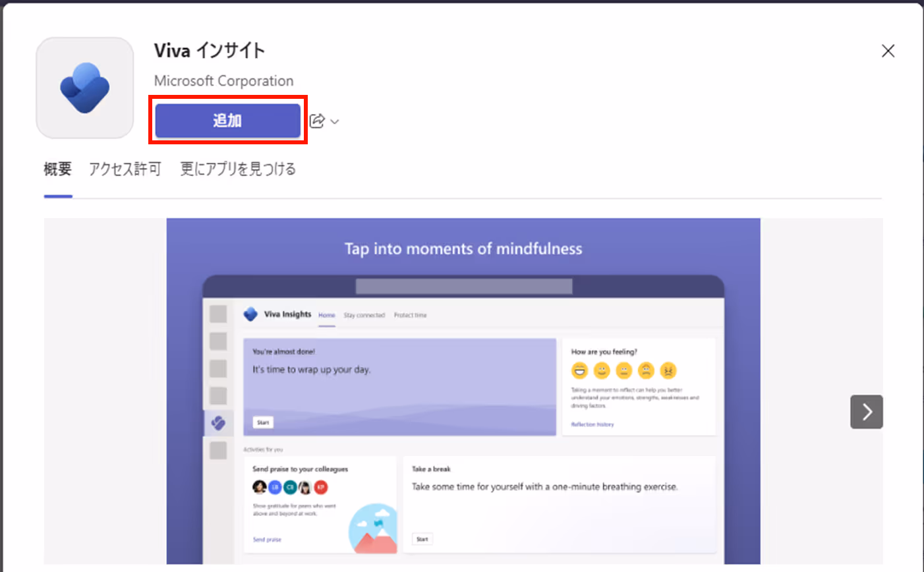The width and height of the screenshot is (924, 572).
Task: Click the Microsoft Corporation publisher name
Action: click(223, 81)
